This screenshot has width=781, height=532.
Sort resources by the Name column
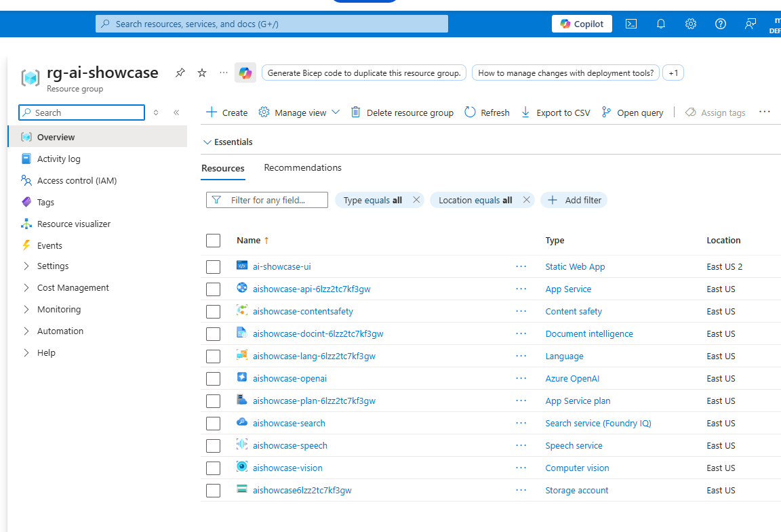click(x=252, y=240)
